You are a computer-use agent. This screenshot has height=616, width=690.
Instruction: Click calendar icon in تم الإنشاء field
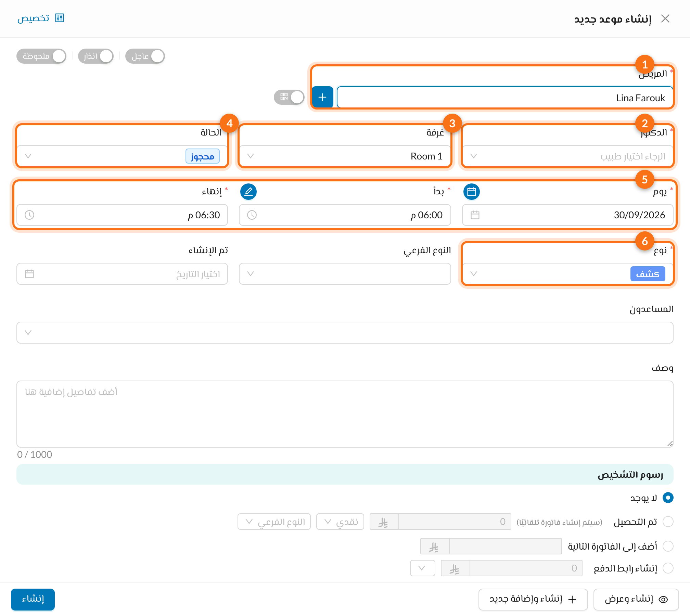click(29, 274)
